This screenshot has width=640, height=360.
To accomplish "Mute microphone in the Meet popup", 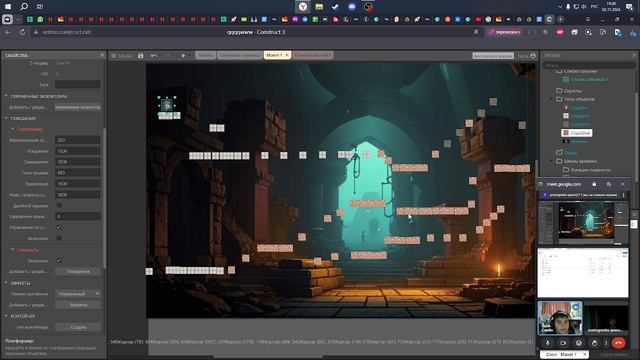I will pos(548,343).
